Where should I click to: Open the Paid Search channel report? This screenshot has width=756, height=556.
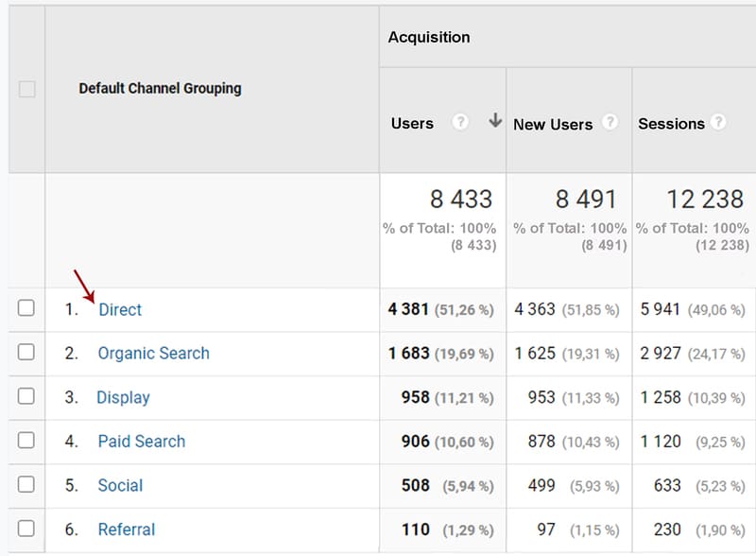(x=141, y=441)
